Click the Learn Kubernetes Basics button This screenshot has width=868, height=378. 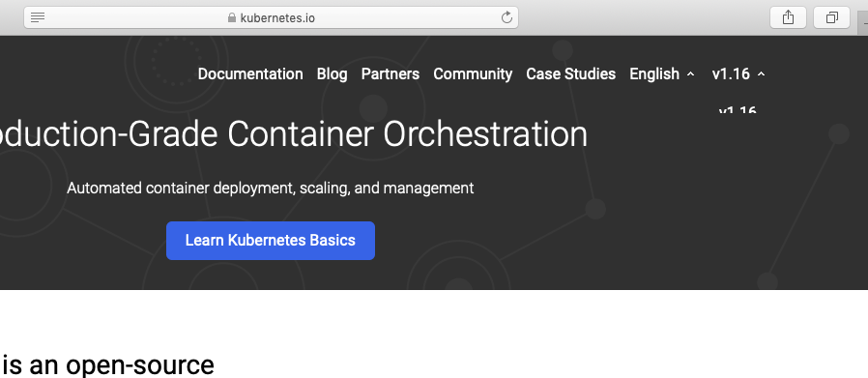[x=271, y=240]
